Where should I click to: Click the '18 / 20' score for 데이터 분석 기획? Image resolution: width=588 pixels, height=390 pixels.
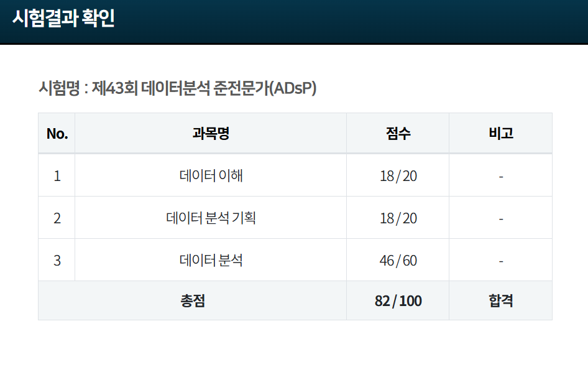398,218
